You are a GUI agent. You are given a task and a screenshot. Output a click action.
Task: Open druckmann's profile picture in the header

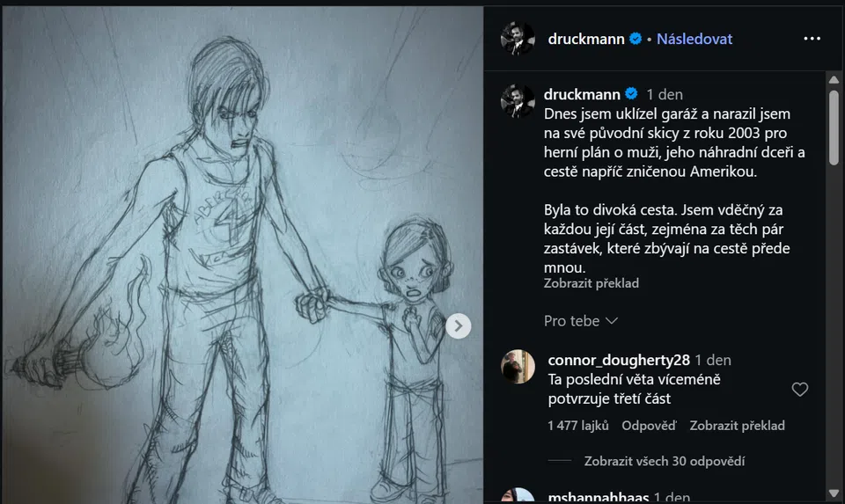point(518,38)
